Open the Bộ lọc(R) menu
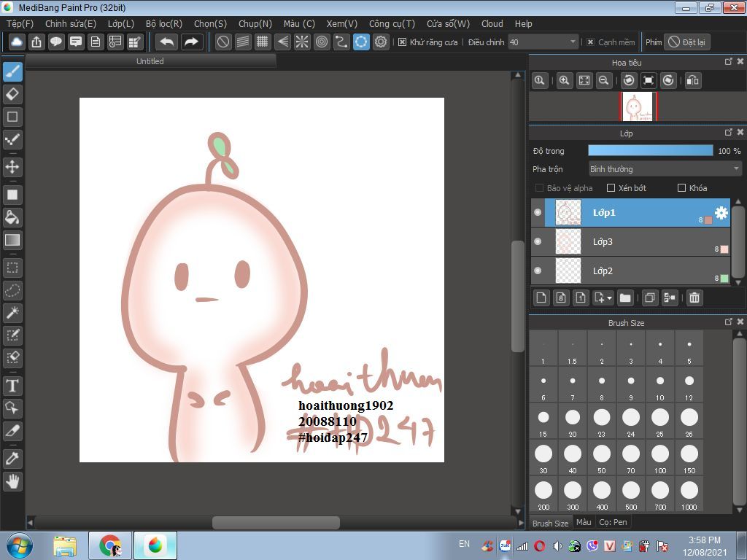747x560 pixels. pos(164,23)
